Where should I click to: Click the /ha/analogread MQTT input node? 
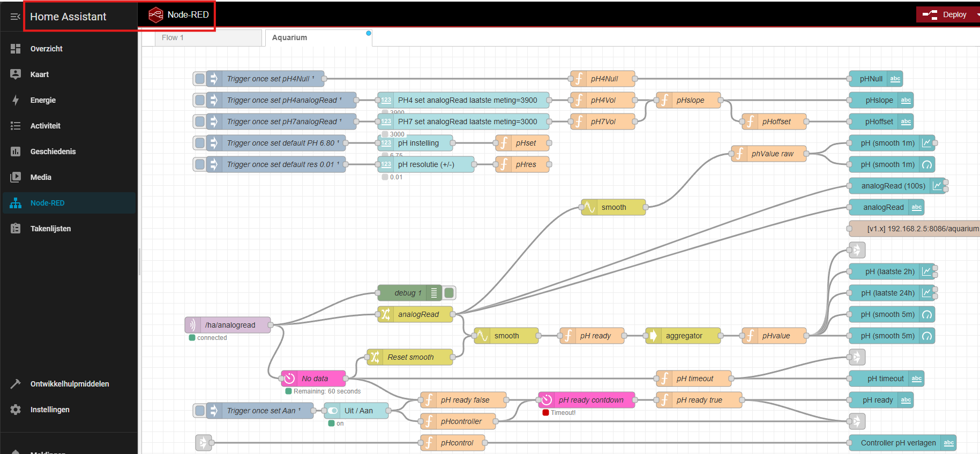click(x=229, y=325)
